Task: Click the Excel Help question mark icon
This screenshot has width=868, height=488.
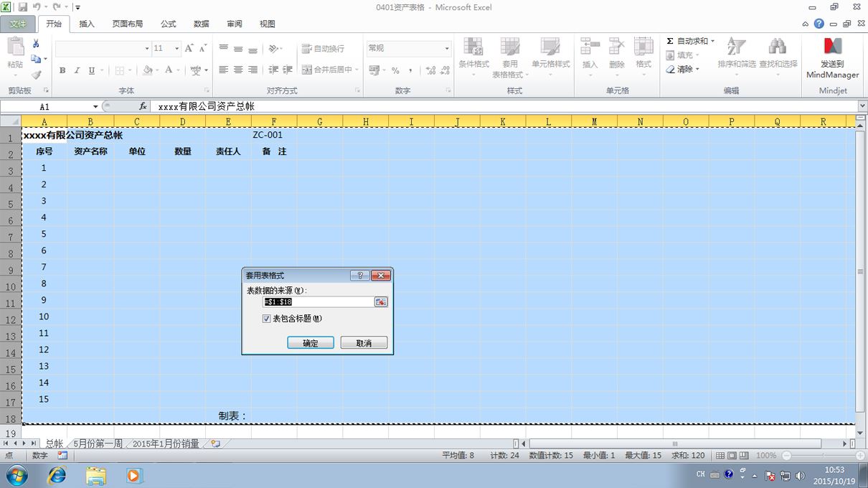Action: pyautogui.click(x=819, y=24)
